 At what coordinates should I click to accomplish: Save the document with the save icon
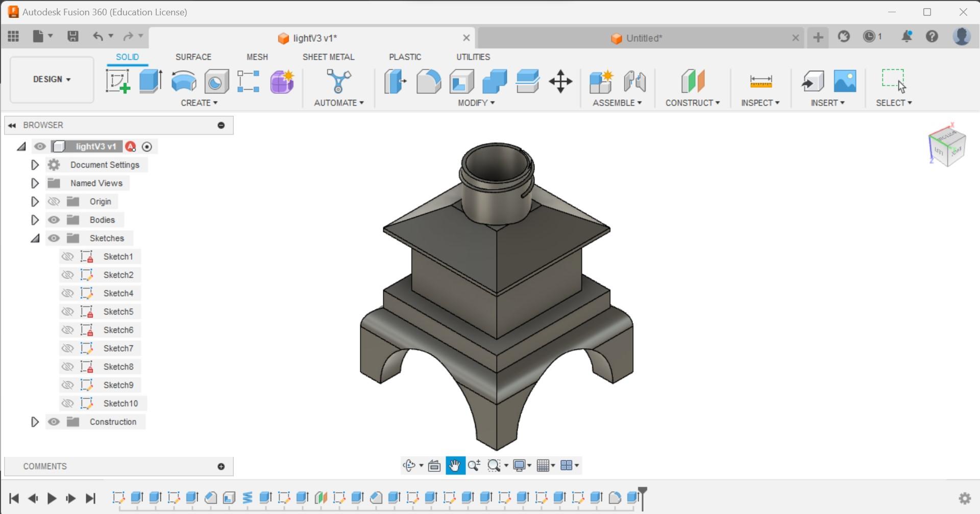tap(73, 36)
